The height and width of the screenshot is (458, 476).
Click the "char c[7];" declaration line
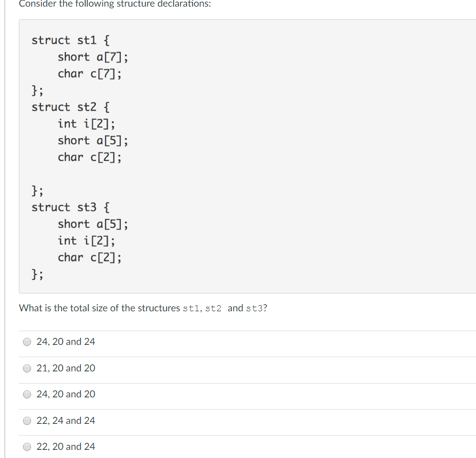pyautogui.click(x=90, y=73)
